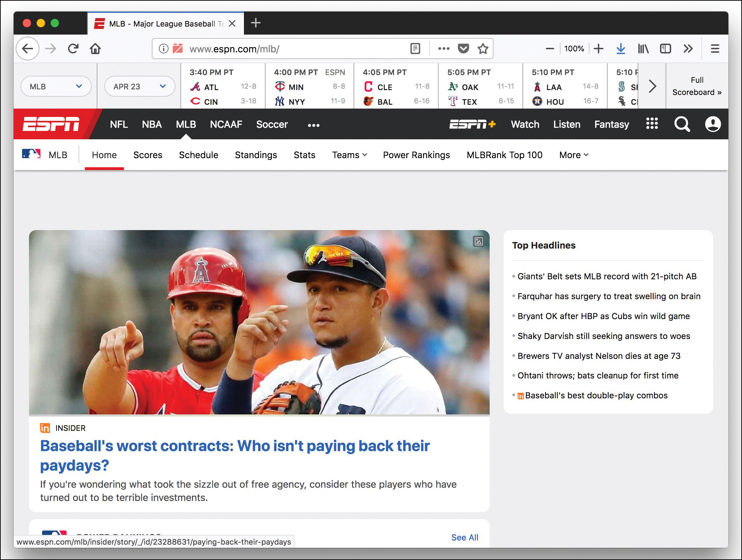
Task: Toggle the browser sidebar icon
Action: click(x=666, y=49)
